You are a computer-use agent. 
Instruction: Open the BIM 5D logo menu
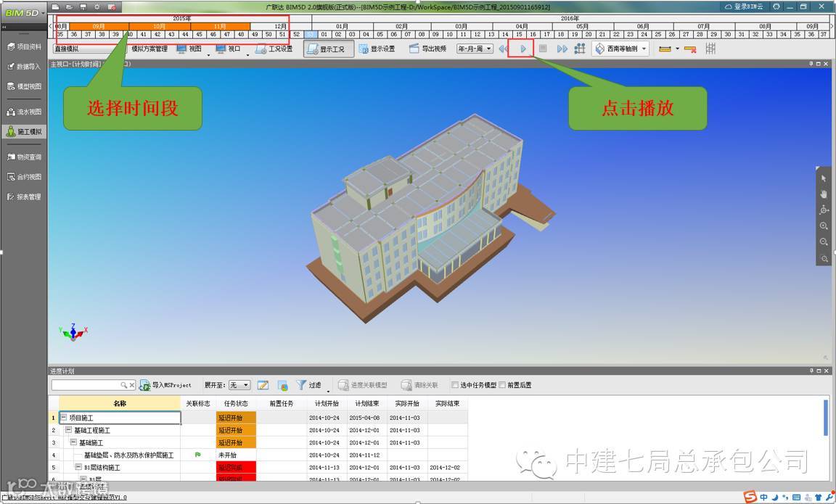point(23,13)
